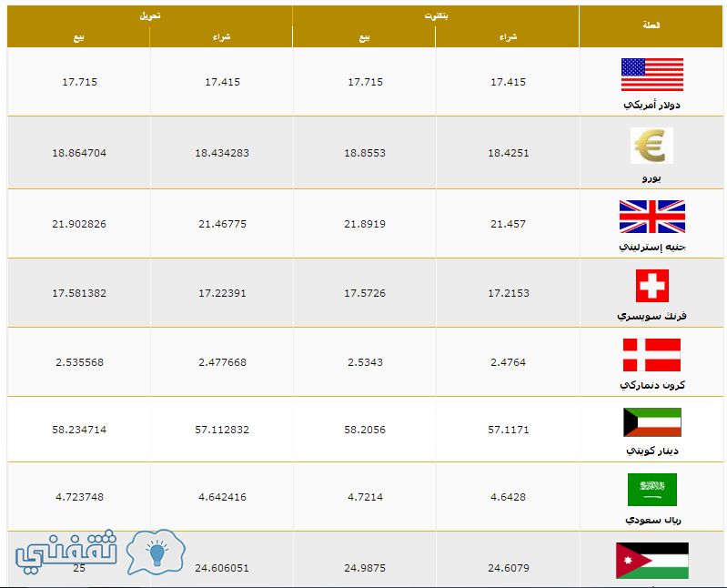Click the banknote شراء subheader
Viewport: 727px width, 588px height.
(x=508, y=37)
